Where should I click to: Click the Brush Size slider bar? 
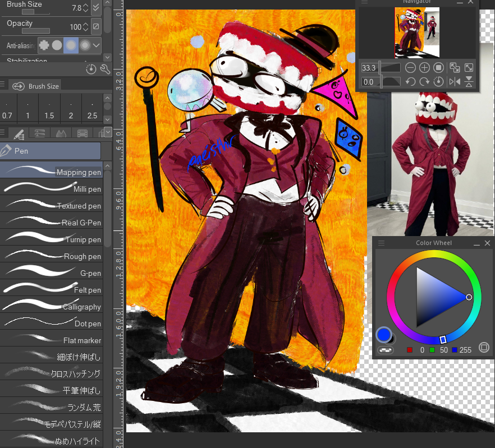pyautogui.click(x=36, y=12)
